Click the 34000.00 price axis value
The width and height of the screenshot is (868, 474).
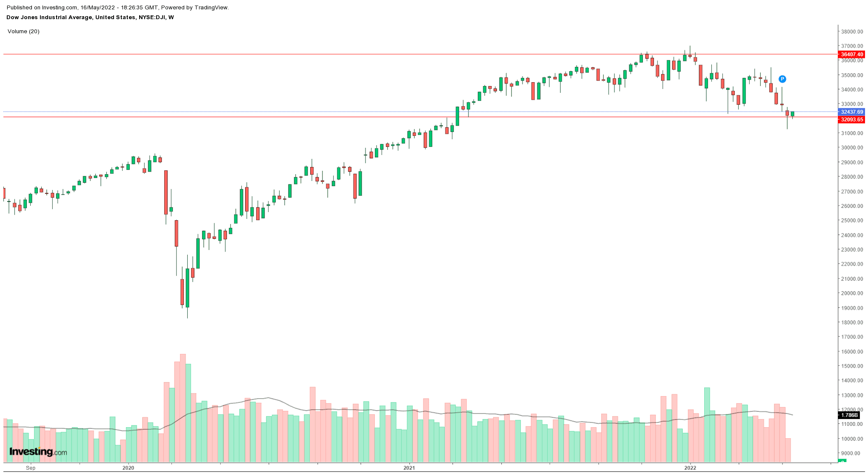pyautogui.click(x=852, y=90)
